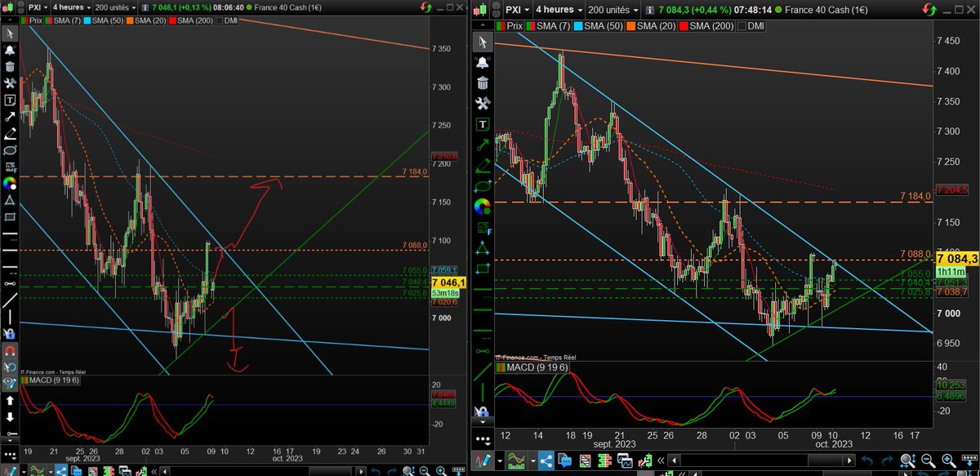The height and width of the screenshot is (476, 980).
Task: Open the PXI symbol dropdown in left chart
Action: 38,8
